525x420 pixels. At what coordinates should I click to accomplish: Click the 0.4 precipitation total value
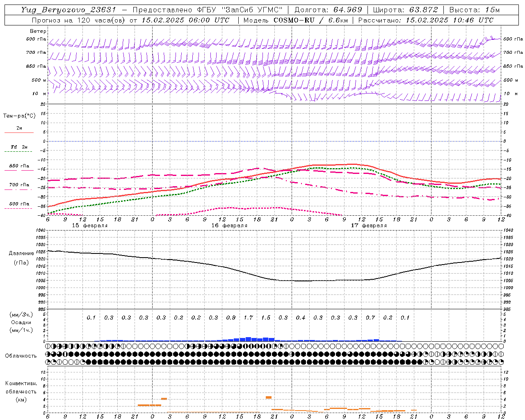(x=301, y=317)
